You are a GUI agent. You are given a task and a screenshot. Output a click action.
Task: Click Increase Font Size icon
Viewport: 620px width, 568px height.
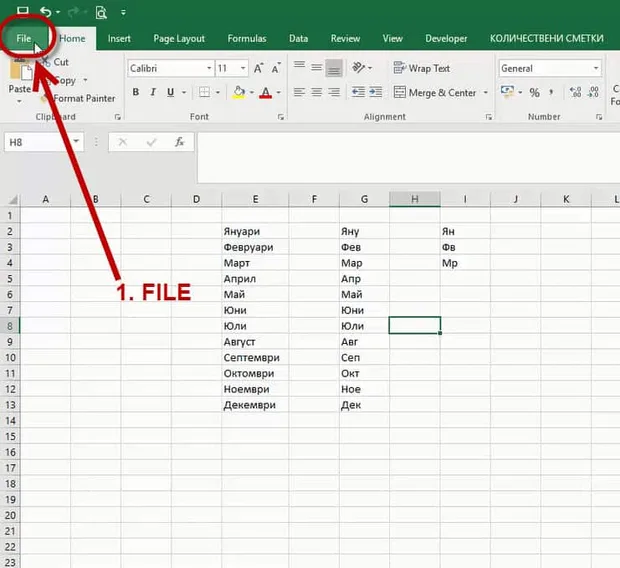coord(259,68)
